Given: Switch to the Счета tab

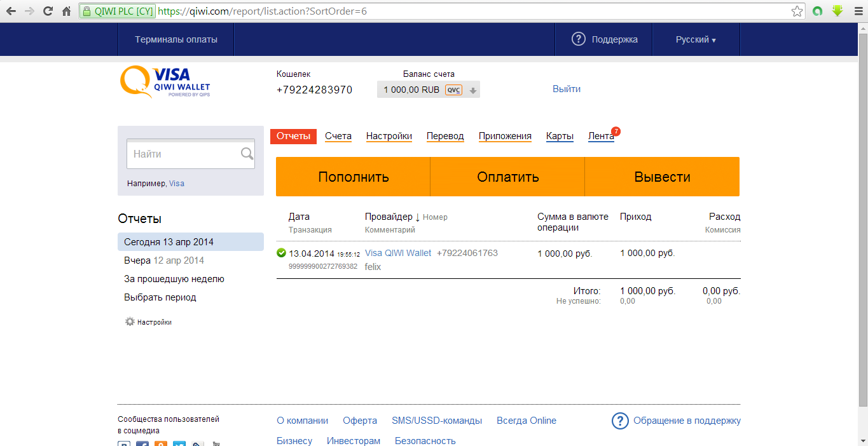Looking at the screenshot, I should [x=338, y=136].
